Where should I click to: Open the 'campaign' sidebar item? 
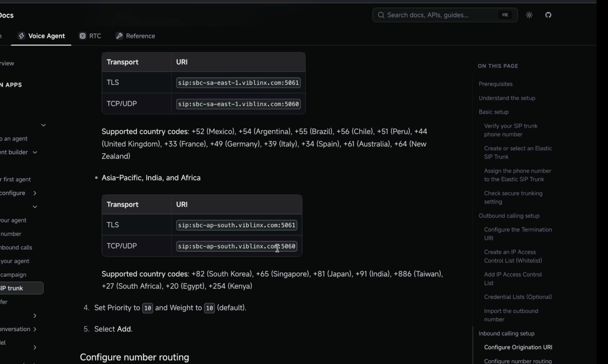13,274
